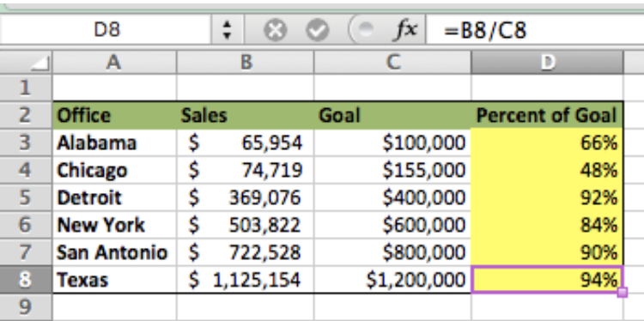Screen dimensions: 644x321
Task: Click the Select All corner triangle
Action: pos(40,63)
